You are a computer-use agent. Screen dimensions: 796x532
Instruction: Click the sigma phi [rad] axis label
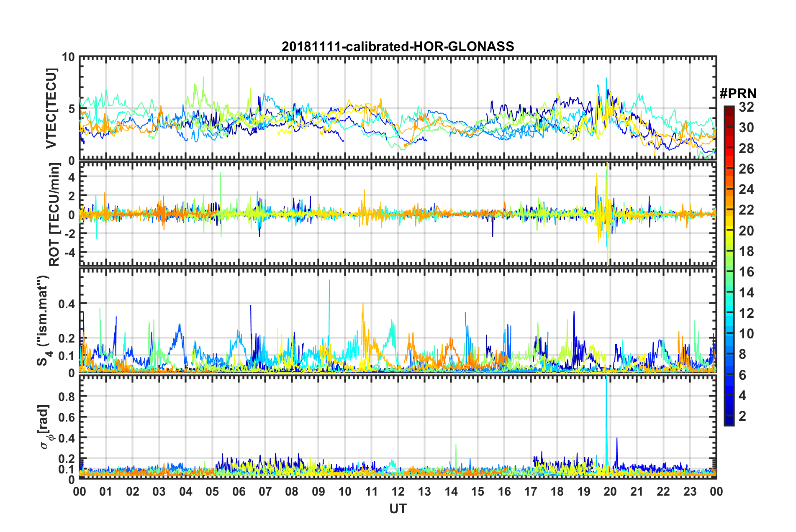coord(45,427)
